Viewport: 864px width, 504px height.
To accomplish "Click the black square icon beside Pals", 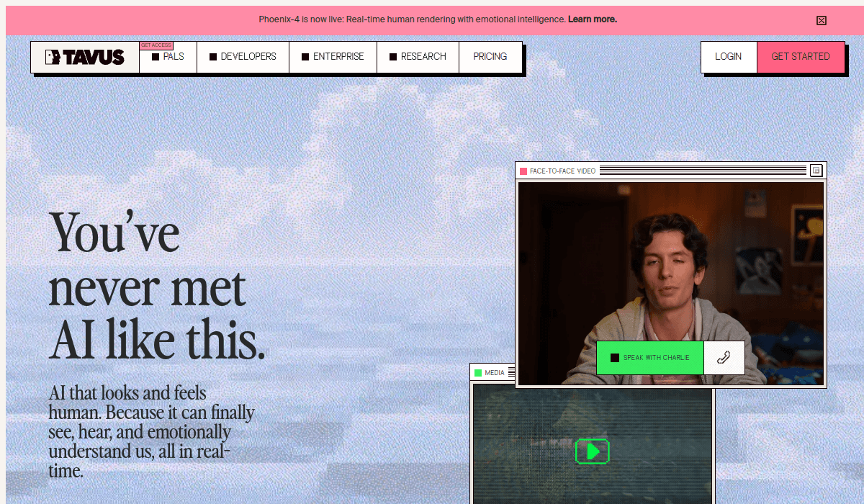I will point(156,57).
